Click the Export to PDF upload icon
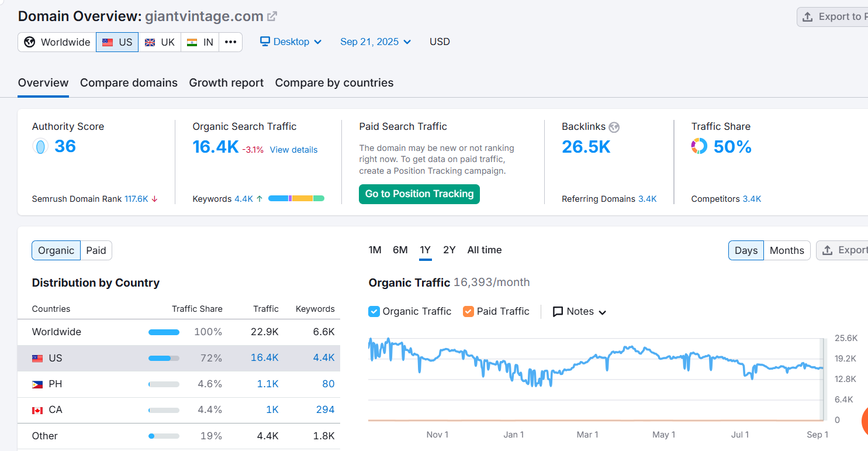 tap(807, 17)
